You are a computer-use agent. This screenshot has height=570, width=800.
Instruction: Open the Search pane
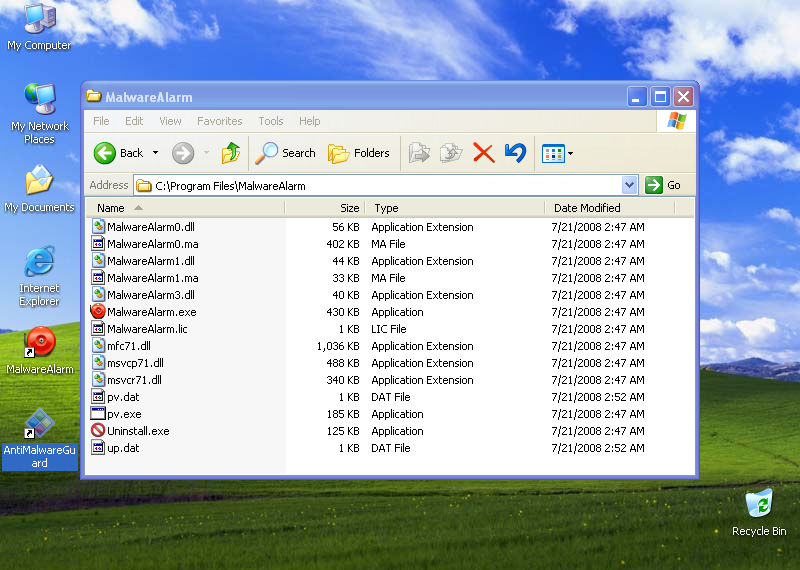point(285,153)
